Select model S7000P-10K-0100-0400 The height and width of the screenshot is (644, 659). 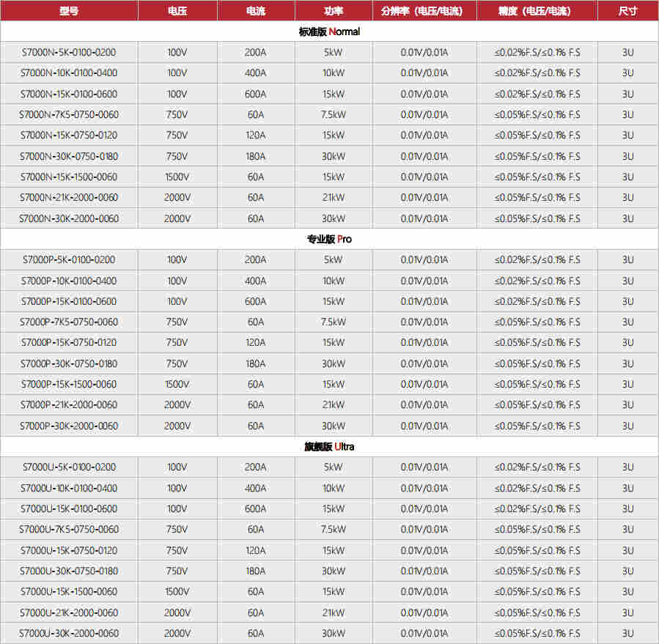pyautogui.click(x=69, y=281)
